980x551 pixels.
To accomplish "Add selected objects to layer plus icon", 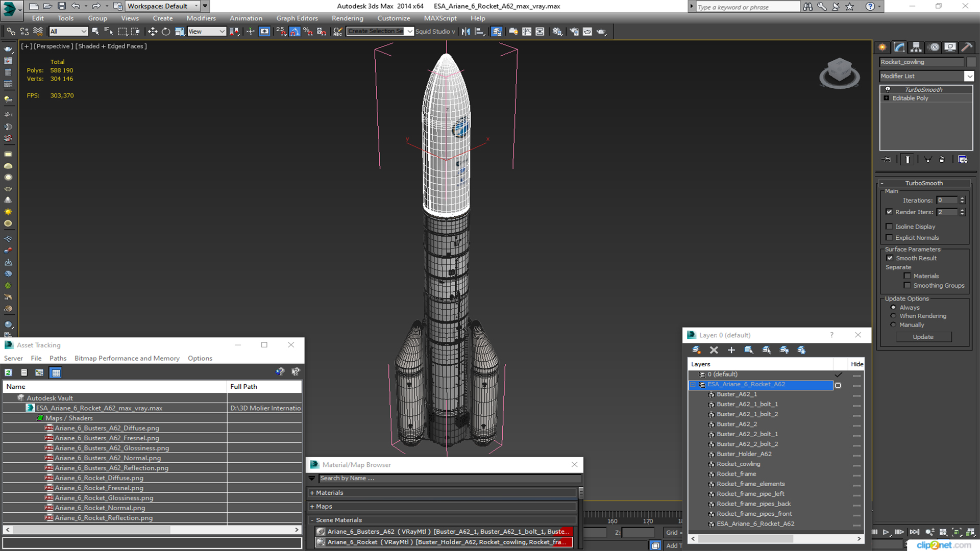I will point(731,350).
